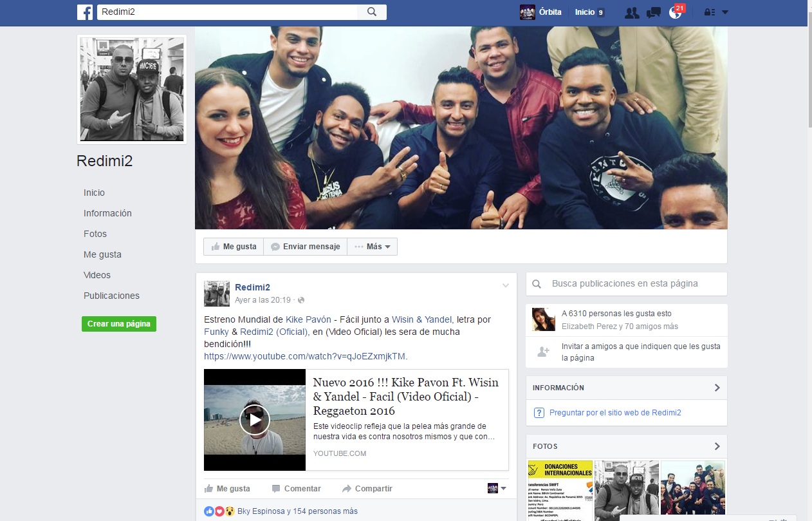The height and width of the screenshot is (521, 812).
Task: Select Videos in left sidebar
Action: (97, 275)
